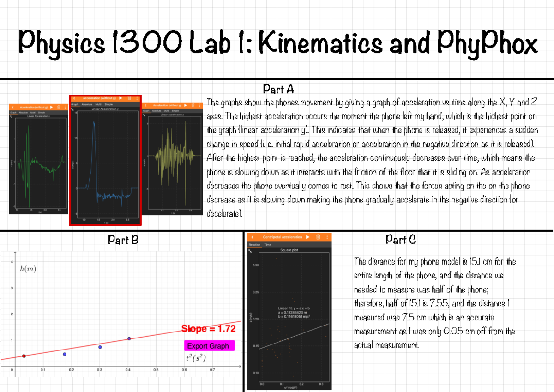Tap the delete data trash icon in Centripetal acceleration
Screen dimensions: 554x392
[318, 237]
